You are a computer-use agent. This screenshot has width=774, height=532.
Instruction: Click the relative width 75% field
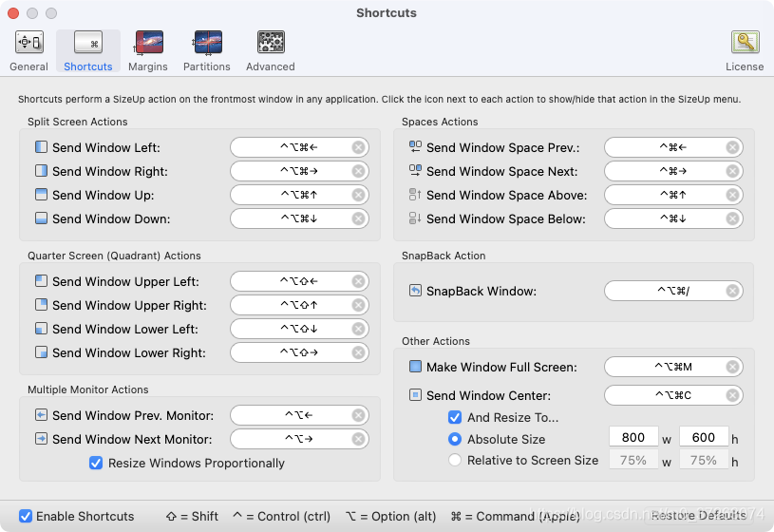point(633,460)
